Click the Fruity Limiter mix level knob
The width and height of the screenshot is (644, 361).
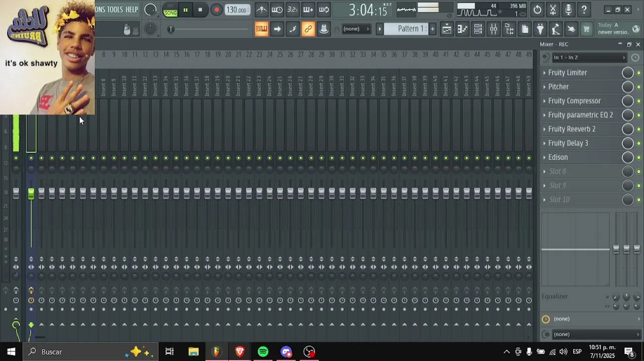pos(627,73)
